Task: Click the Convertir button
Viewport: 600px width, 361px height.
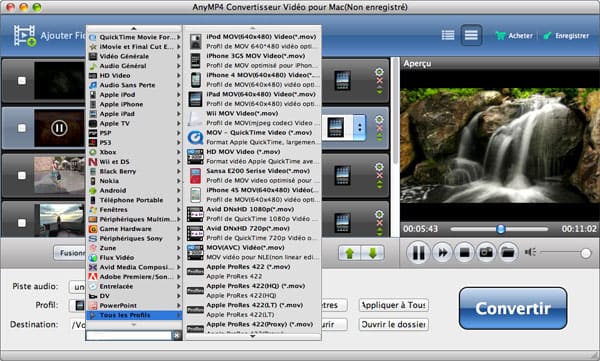Action: point(513,308)
